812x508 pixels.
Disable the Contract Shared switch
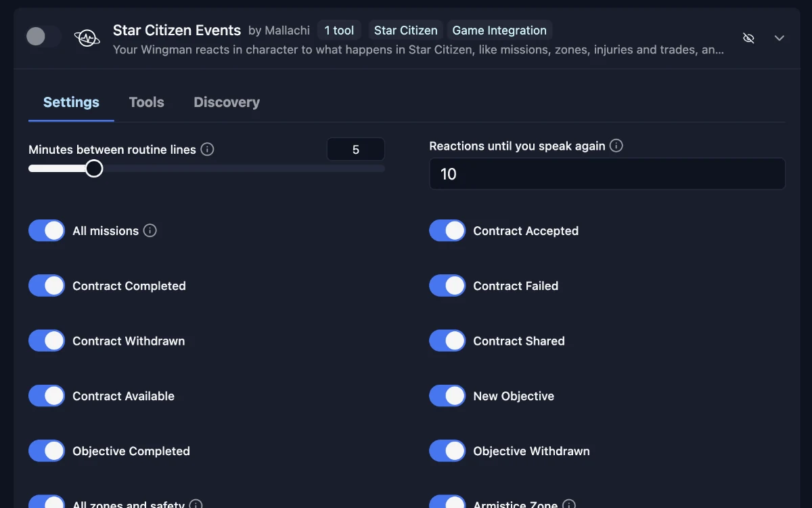click(x=447, y=341)
